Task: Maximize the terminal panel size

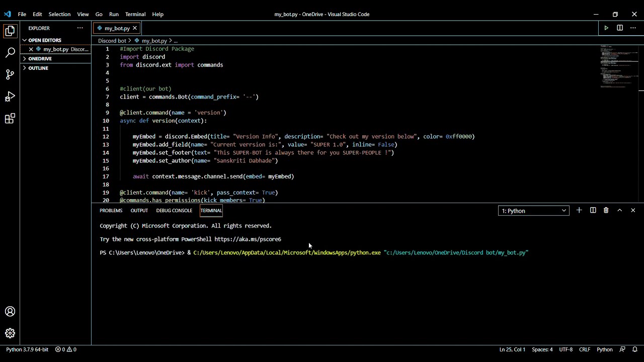Action: click(x=619, y=211)
